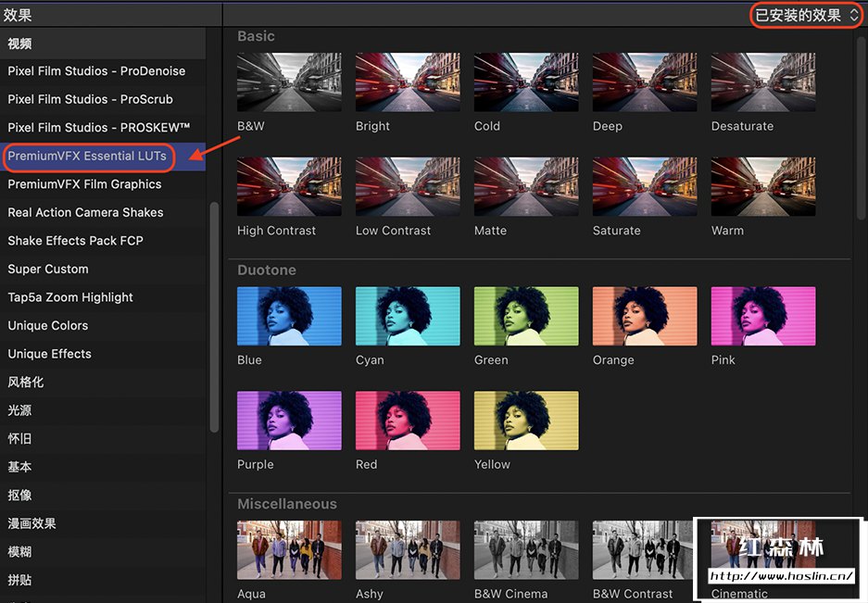
Task: Select the Yellow duotone thumbnail
Action: click(x=526, y=421)
